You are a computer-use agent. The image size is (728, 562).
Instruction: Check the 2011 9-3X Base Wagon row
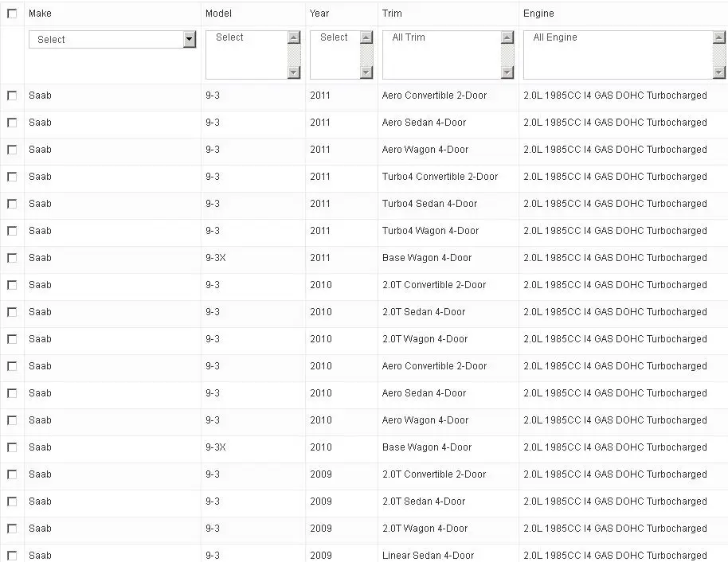(12, 258)
